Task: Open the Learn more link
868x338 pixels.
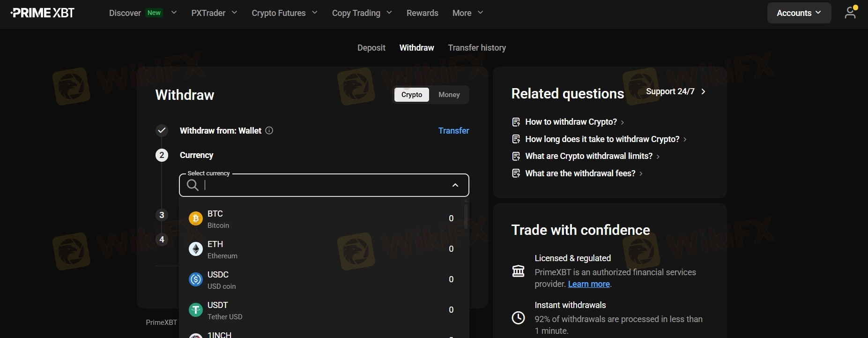Action: (x=588, y=284)
